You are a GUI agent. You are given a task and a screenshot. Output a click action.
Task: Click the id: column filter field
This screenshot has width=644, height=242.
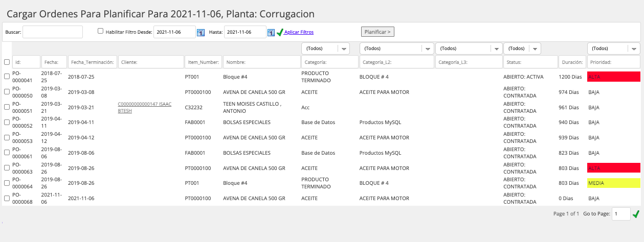coord(26,62)
